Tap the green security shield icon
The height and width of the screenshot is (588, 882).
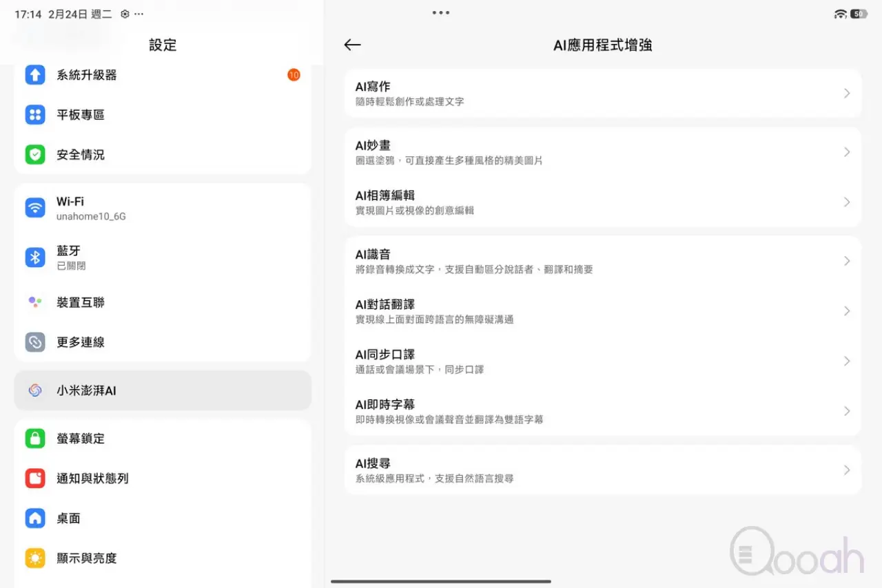click(35, 155)
